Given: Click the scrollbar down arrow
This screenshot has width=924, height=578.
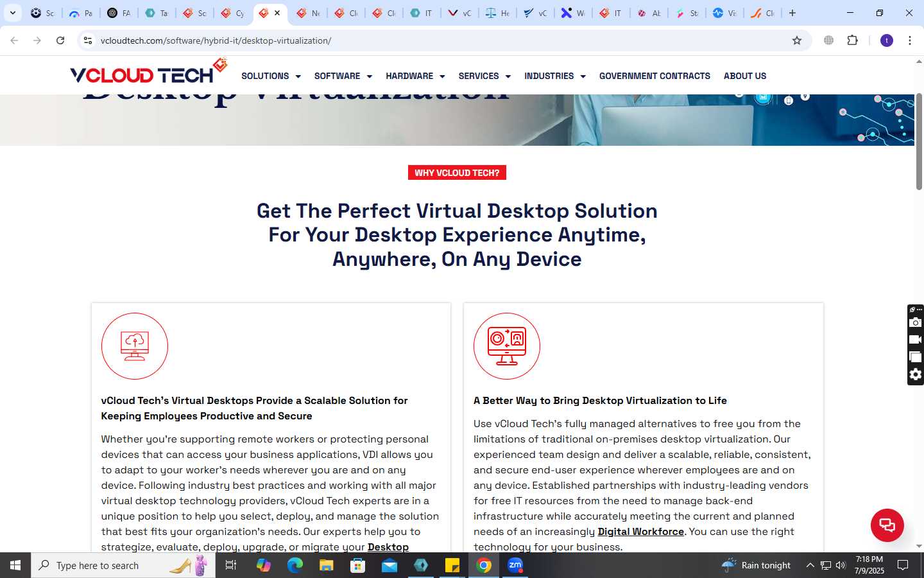Looking at the screenshot, I should point(919,546).
